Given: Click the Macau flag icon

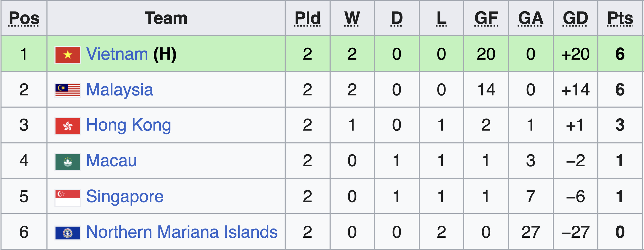Looking at the screenshot, I should click(68, 162).
